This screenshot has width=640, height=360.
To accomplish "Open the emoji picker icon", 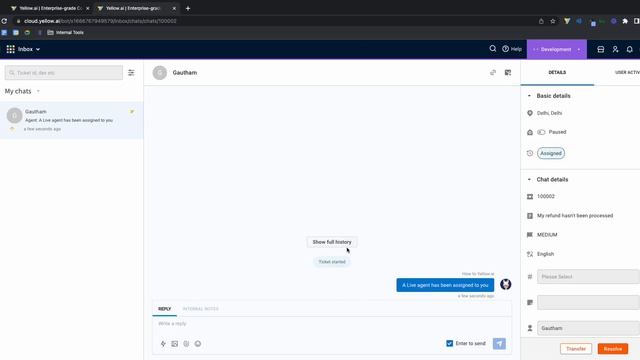I will click(x=198, y=344).
